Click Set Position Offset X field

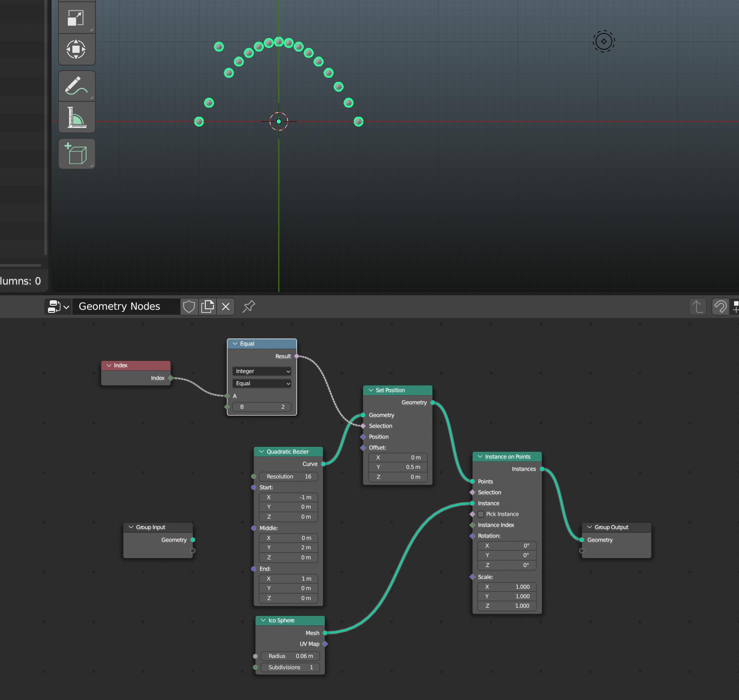click(x=398, y=458)
